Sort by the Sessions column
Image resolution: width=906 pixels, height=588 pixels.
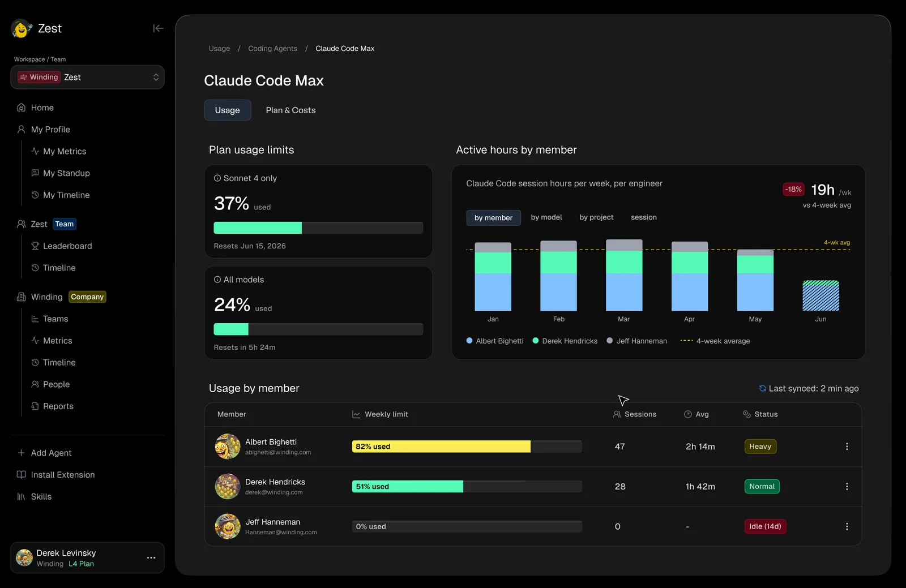(635, 414)
